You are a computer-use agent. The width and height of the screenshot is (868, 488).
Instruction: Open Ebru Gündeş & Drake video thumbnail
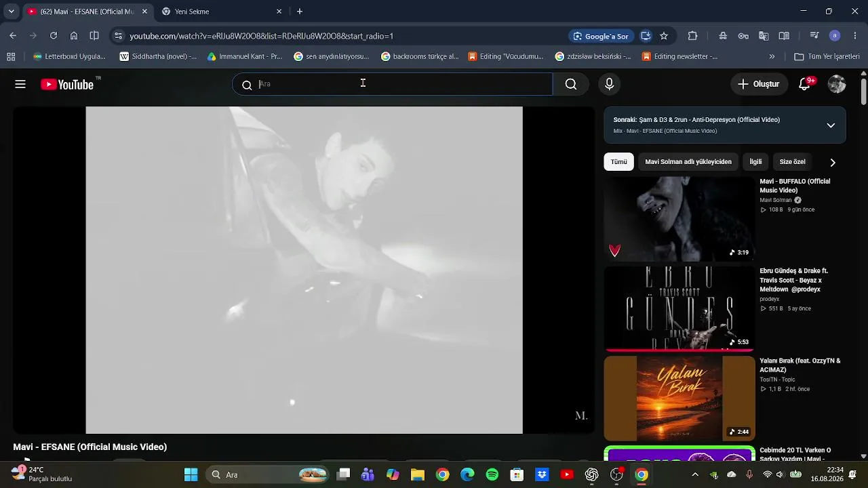679,308
